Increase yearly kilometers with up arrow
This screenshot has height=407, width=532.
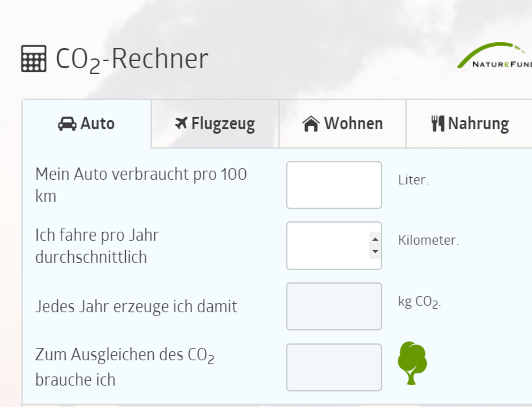[x=375, y=239]
